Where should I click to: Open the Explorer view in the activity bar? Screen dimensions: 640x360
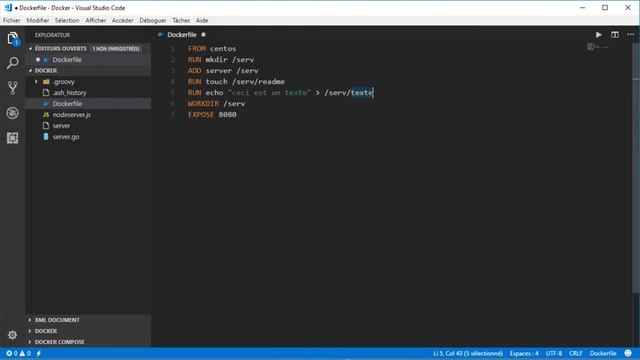click(13, 39)
